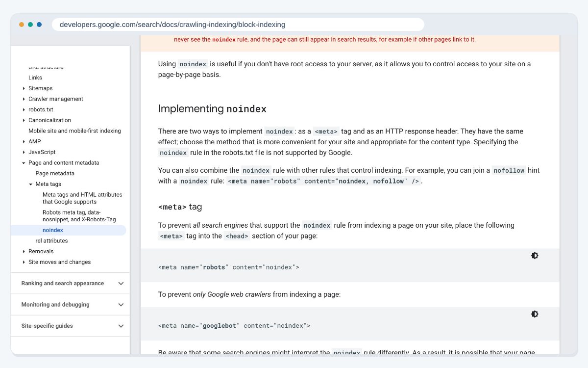Collapse the Page and content metadata arrow
Image resolution: width=588 pixels, height=368 pixels.
(x=24, y=163)
